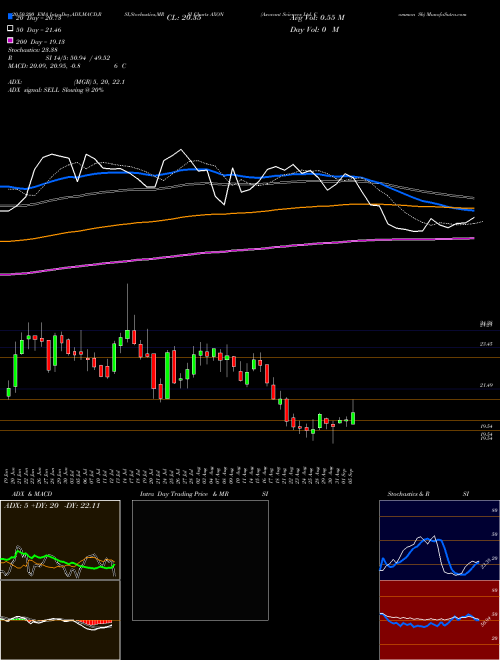Image resolution: width=500 pixels, height=660 pixels.
Task: Click the Day Vol: 0 M label
Action: (x=314, y=29)
